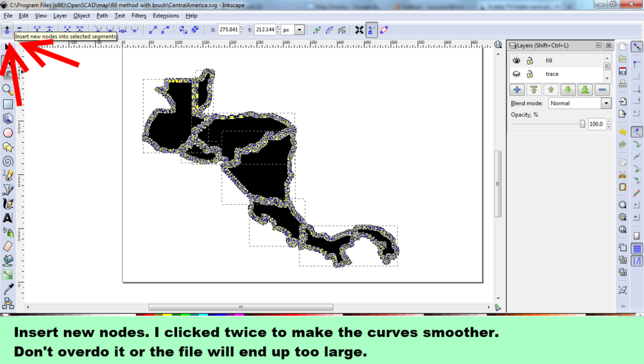Add a new layer with plus button

point(516,90)
